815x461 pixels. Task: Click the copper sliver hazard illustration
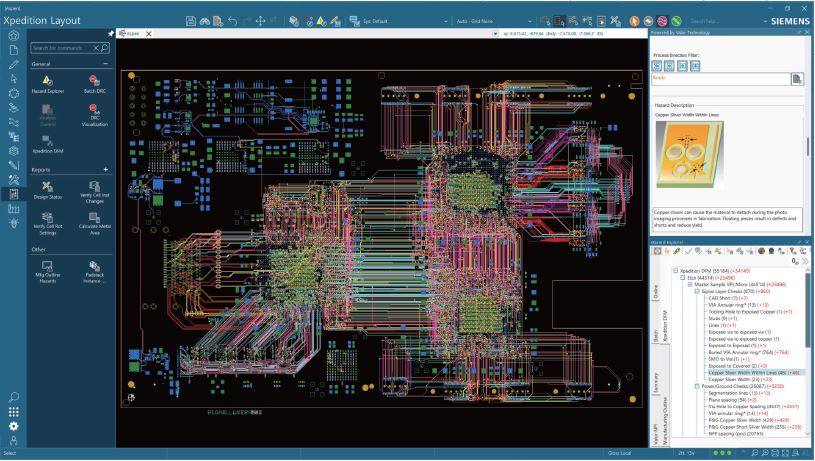[x=689, y=154]
